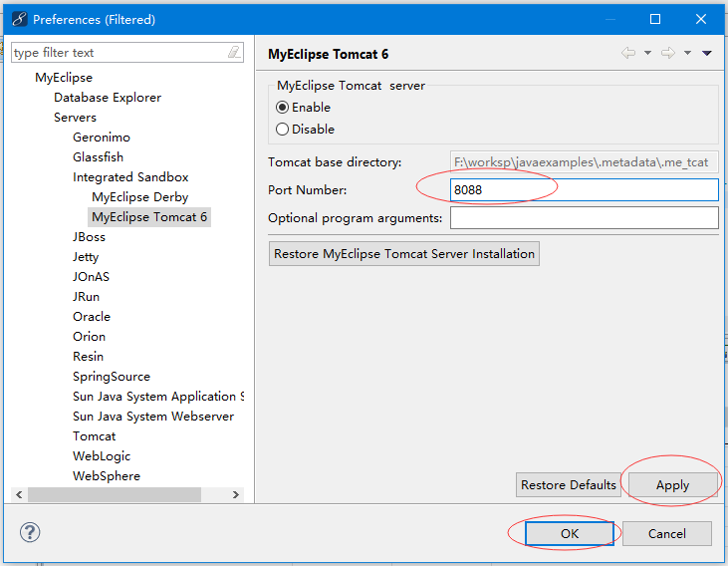The height and width of the screenshot is (566, 728).
Task: Click the Restore Defaults button
Action: [569, 485]
